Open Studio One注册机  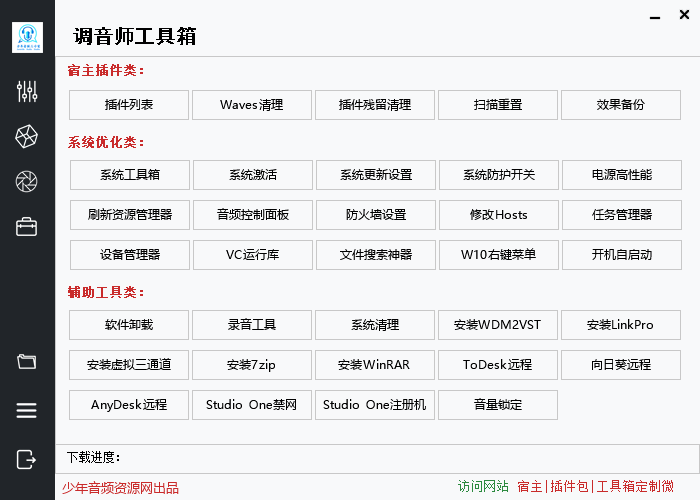(375, 405)
